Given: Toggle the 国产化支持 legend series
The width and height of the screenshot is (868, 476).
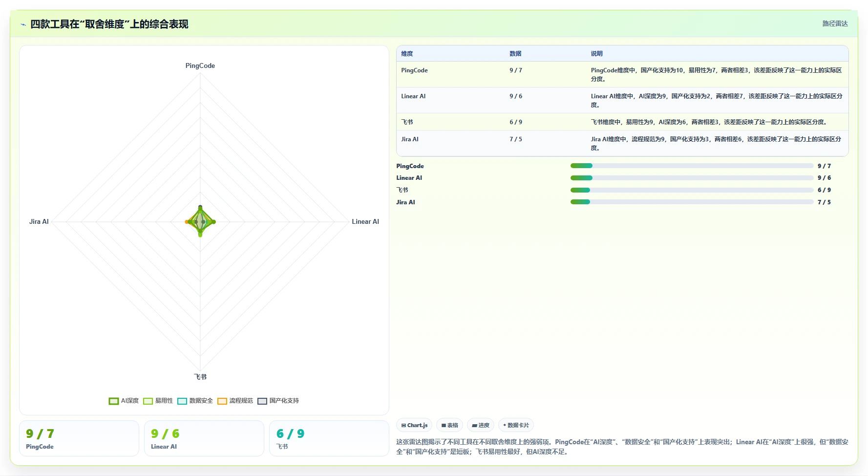Looking at the screenshot, I should (x=278, y=401).
